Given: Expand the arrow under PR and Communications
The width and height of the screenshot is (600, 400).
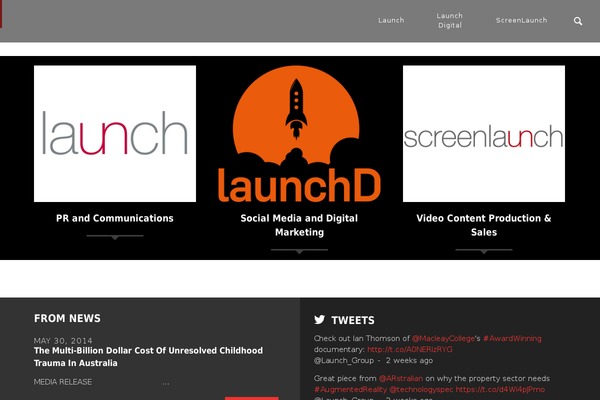Looking at the screenshot, I should (115, 237).
